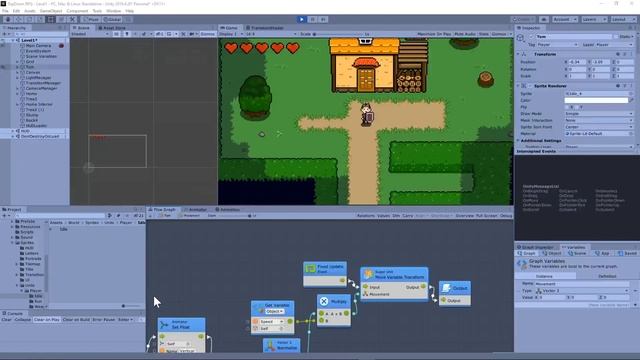Open Transform component options menu icon
Image resolution: width=640 pixels, height=360 pixels.
point(631,54)
